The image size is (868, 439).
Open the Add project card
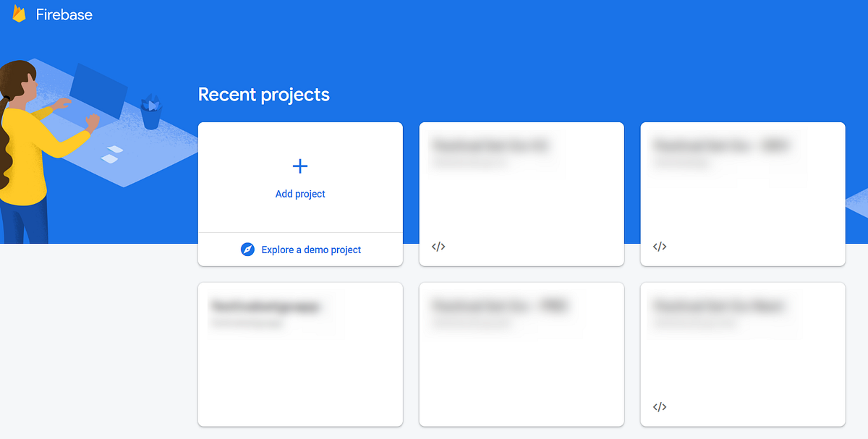[299, 177]
